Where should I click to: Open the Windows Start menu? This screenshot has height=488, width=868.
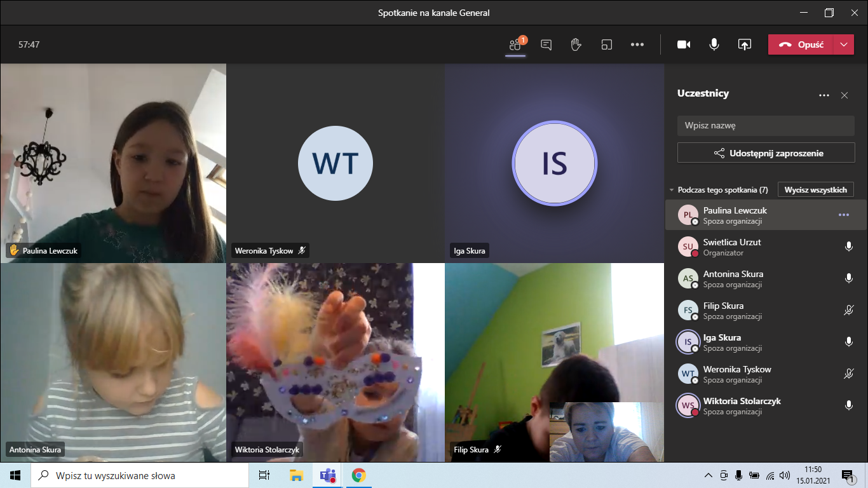tap(15, 475)
